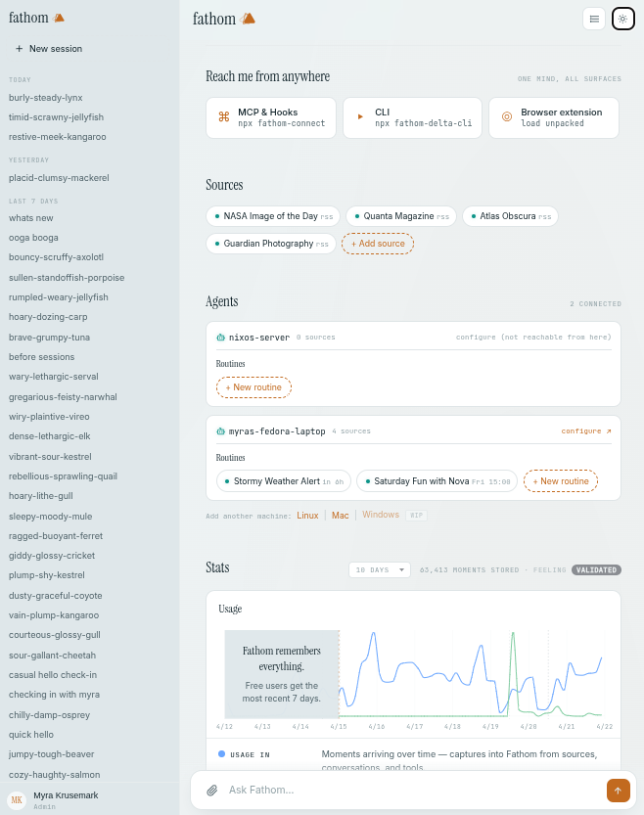Open the MCP & Hooks card
Screen dimensions: 644x815
pos(271,118)
